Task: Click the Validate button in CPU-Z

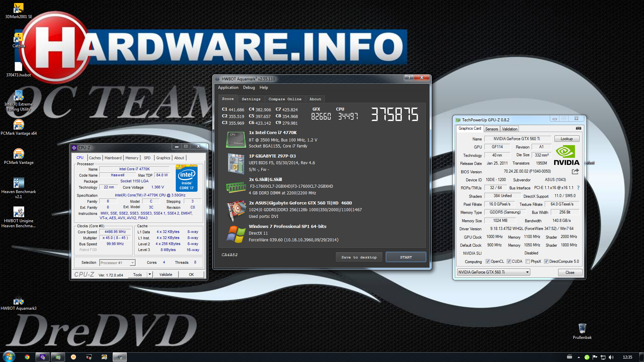Action: tap(166, 275)
